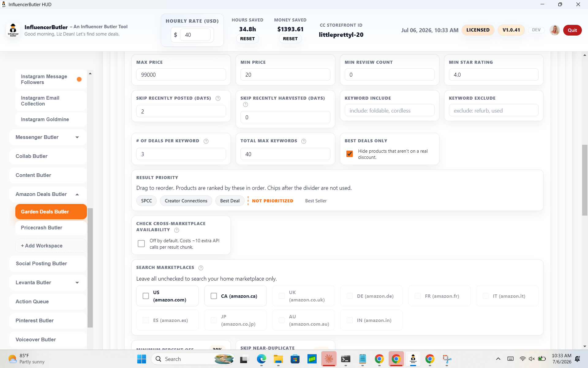Click the Max Price field
This screenshot has width=588, height=368.
click(x=181, y=75)
